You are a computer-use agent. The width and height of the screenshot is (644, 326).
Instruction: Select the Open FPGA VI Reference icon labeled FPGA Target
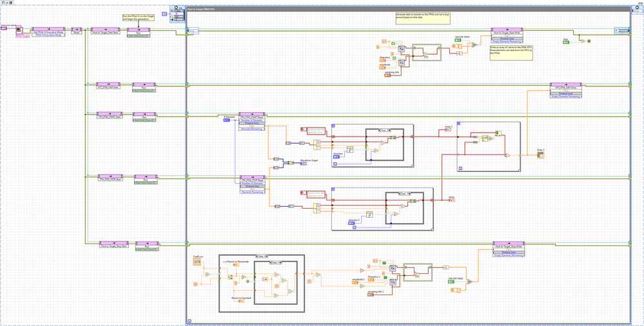19,31
